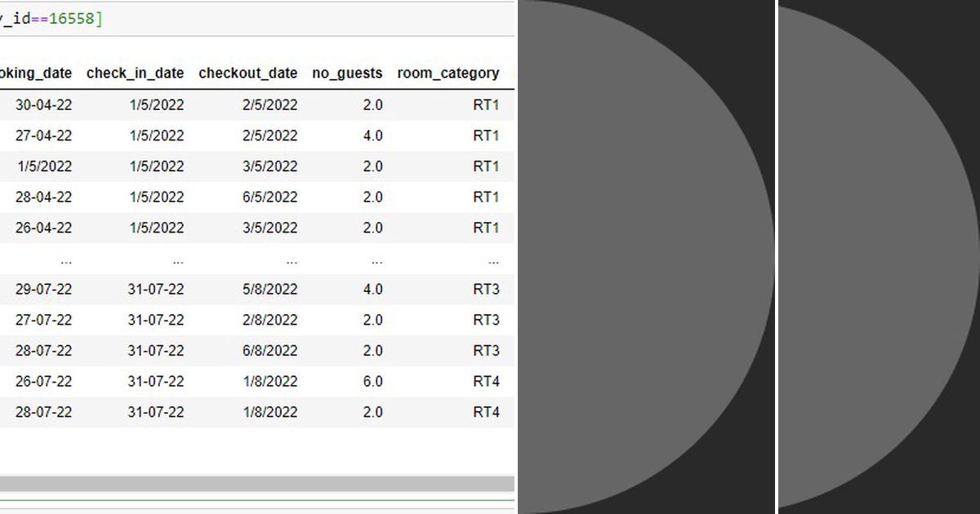Click RT1 in the 30-04-22 booking row
Image resolution: width=980 pixels, height=514 pixels.
click(x=486, y=104)
